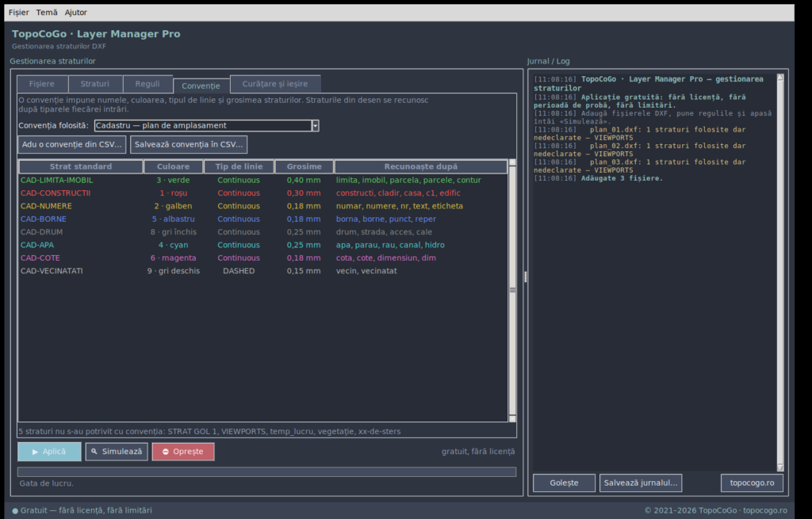This screenshot has height=519, width=812.
Task: Select the Convenție tab
Action: coord(201,86)
